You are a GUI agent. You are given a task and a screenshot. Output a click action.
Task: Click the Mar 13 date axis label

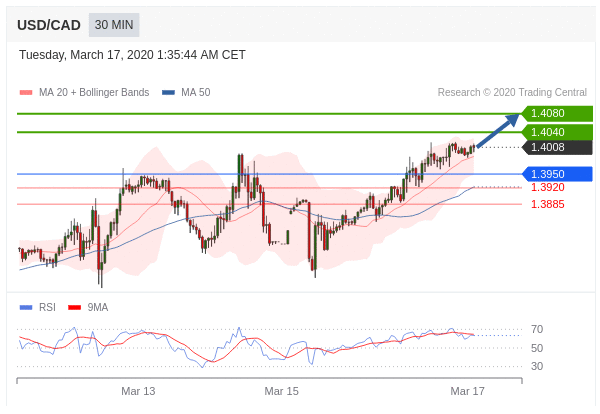(x=138, y=391)
